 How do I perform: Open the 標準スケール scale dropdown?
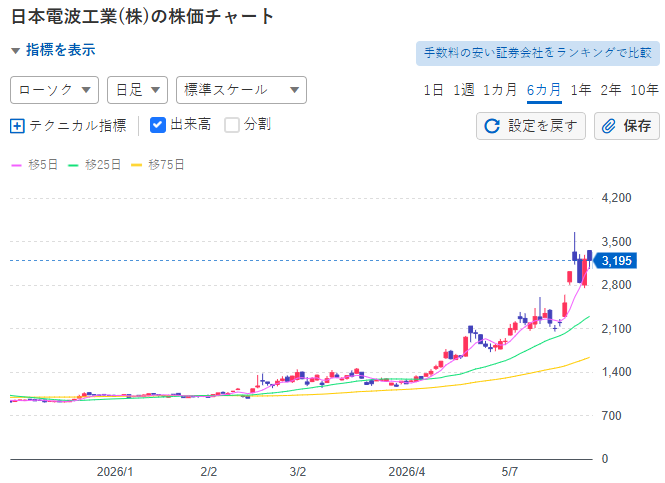pyautogui.click(x=241, y=90)
